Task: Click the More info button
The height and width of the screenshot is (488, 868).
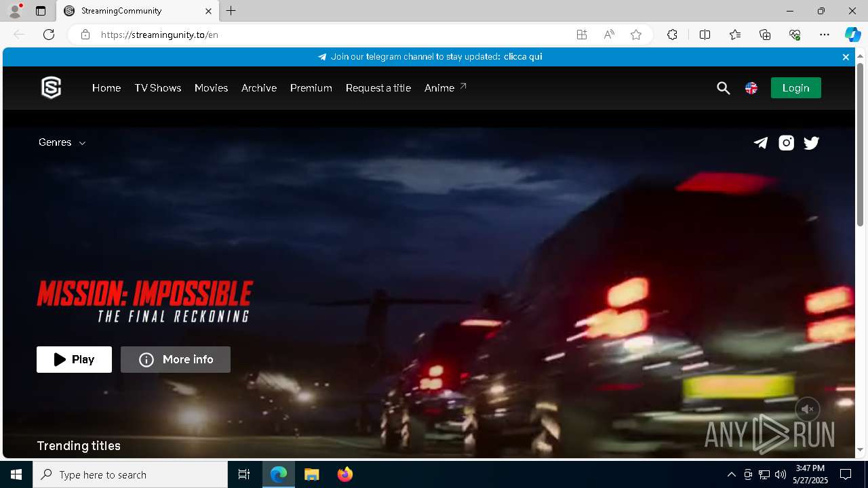Action: (x=176, y=359)
